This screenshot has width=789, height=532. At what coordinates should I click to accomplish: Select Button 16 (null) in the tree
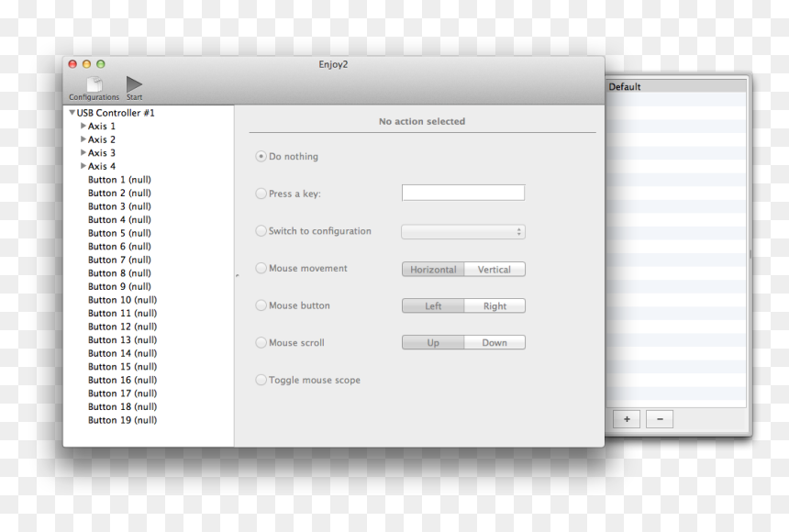click(x=122, y=380)
